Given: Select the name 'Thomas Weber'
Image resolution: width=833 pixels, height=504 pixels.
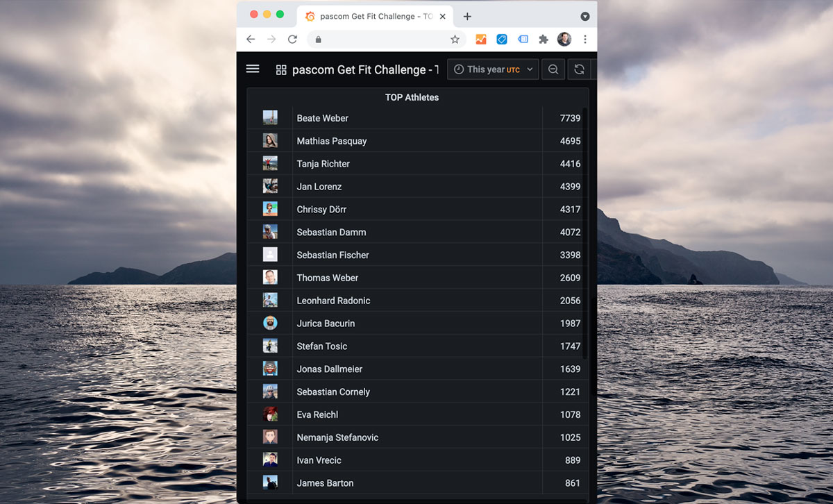Looking at the screenshot, I should (328, 278).
